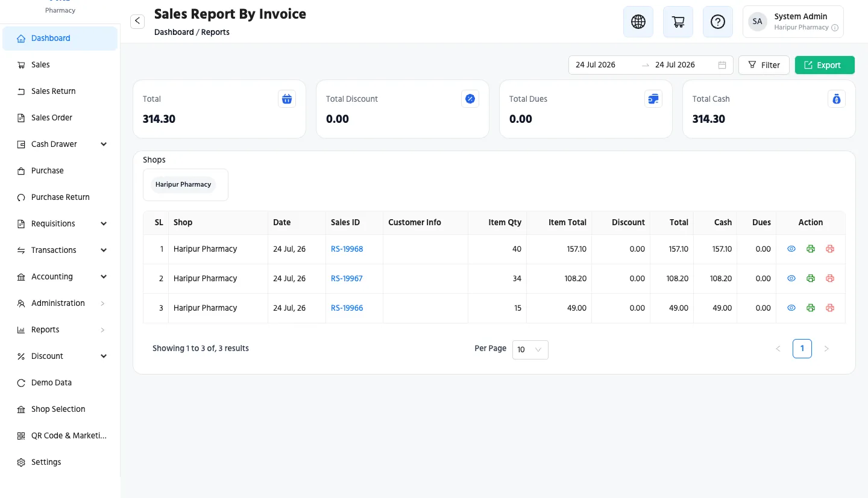
Task: Click red printer icon for RS-19966
Action: coord(830,308)
